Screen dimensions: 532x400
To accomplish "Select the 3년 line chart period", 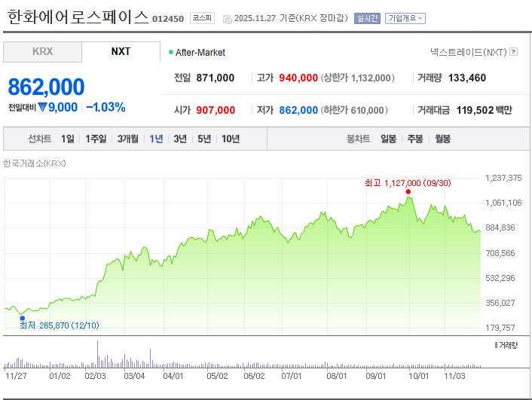I will (180, 139).
